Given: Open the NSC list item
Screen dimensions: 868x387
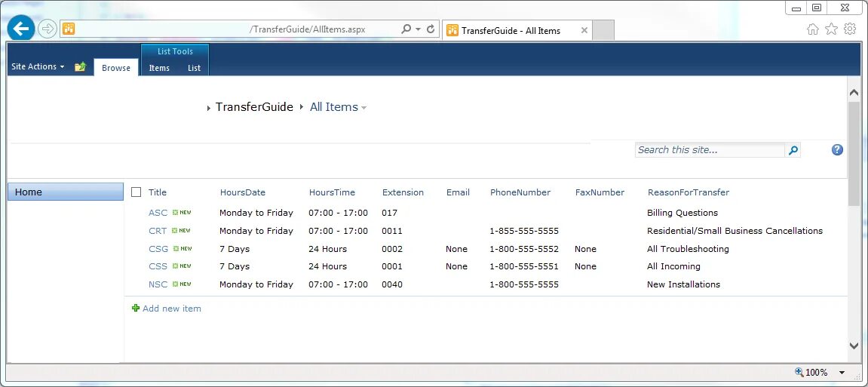Looking at the screenshot, I should click(x=158, y=284).
